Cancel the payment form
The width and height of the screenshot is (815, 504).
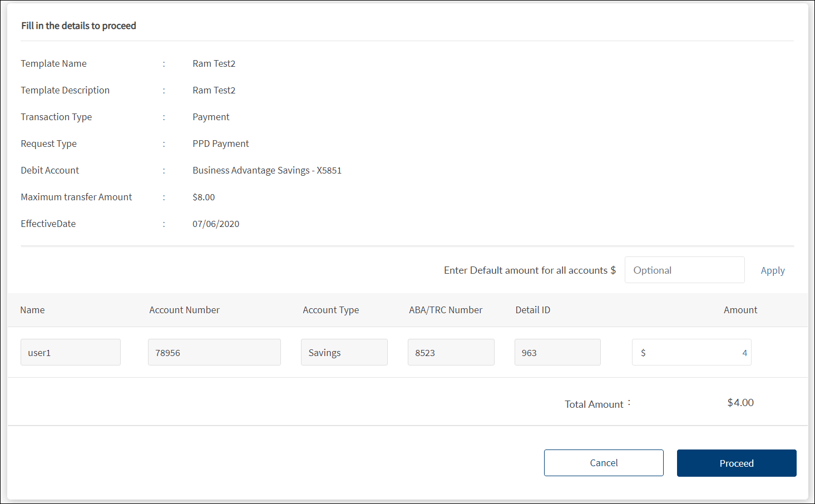point(604,463)
